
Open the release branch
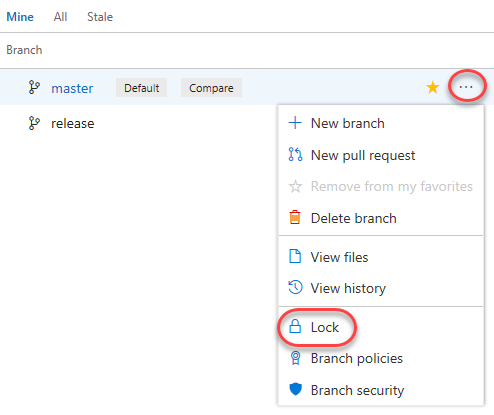pyautogui.click(x=73, y=124)
